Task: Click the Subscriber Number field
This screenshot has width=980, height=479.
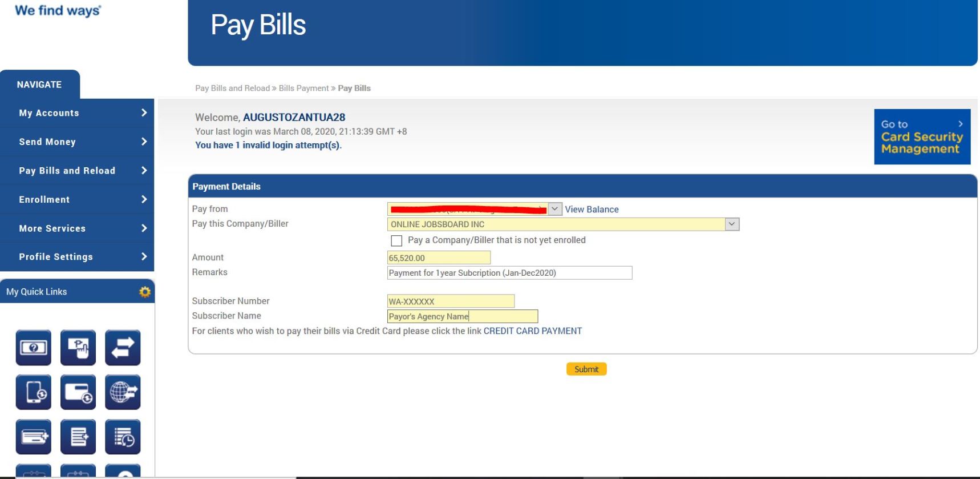Action: (451, 301)
